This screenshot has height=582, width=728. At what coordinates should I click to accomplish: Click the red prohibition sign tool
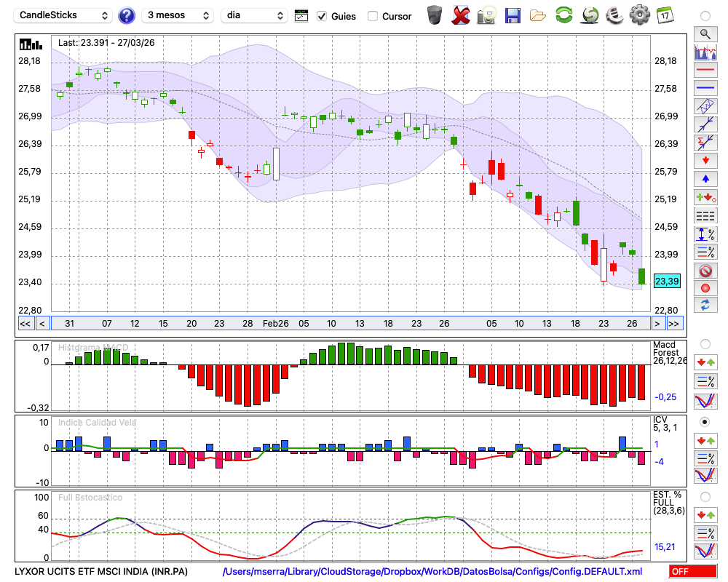click(x=705, y=271)
